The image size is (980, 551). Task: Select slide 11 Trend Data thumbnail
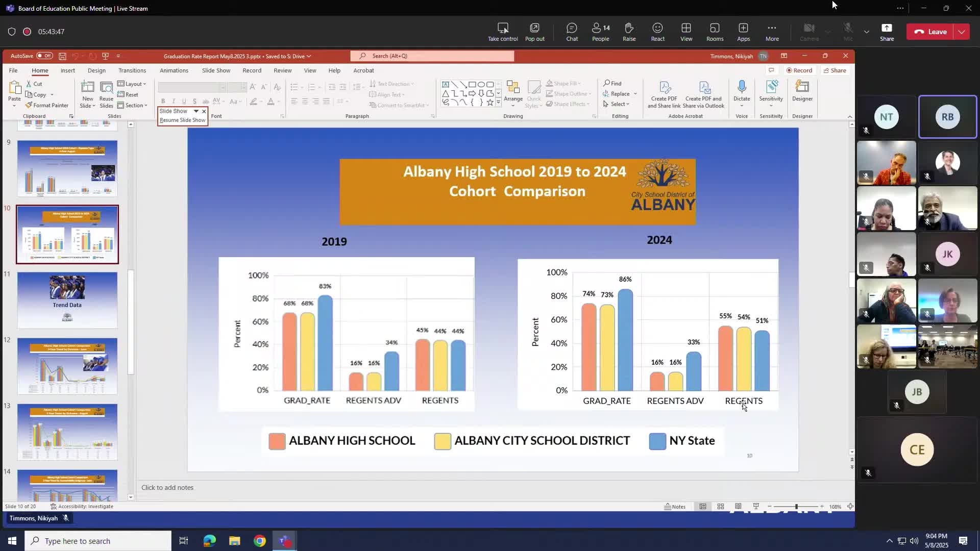(67, 300)
